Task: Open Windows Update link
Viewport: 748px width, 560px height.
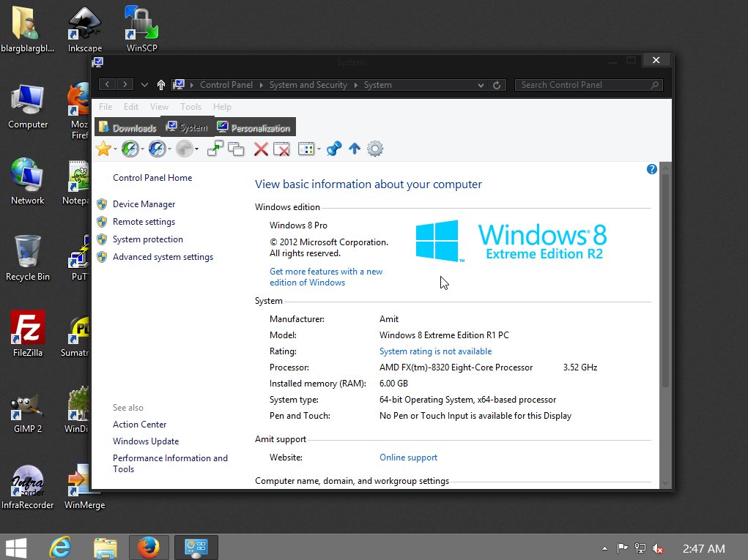Action: point(146,441)
